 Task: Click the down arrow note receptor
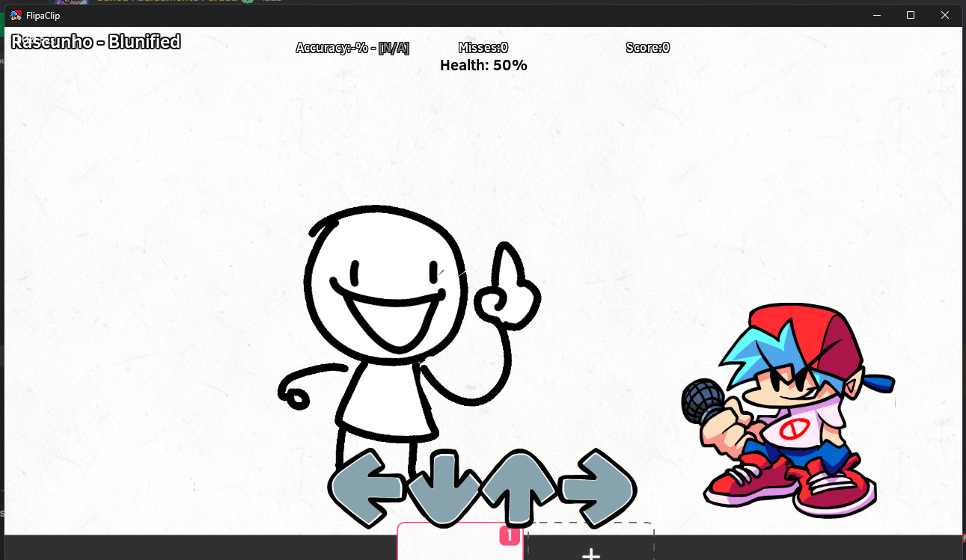[444, 487]
